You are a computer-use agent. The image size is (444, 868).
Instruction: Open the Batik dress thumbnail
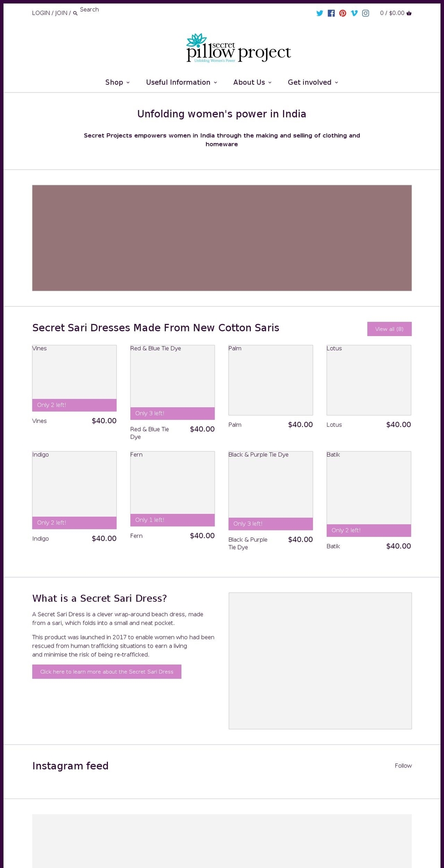click(369, 493)
